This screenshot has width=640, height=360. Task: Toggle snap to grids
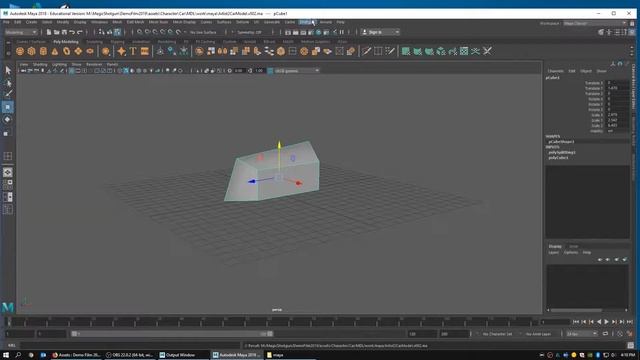(140, 32)
